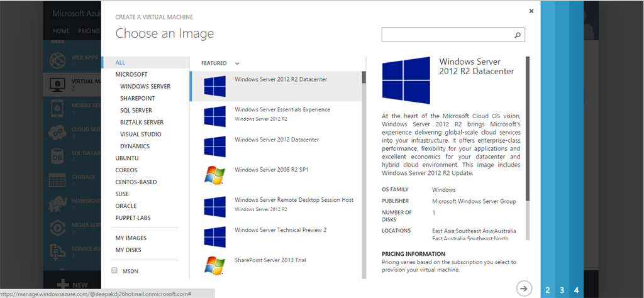The height and width of the screenshot is (298, 644).
Task: Show UBUNTU images
Action: click(x=127, y=158)
